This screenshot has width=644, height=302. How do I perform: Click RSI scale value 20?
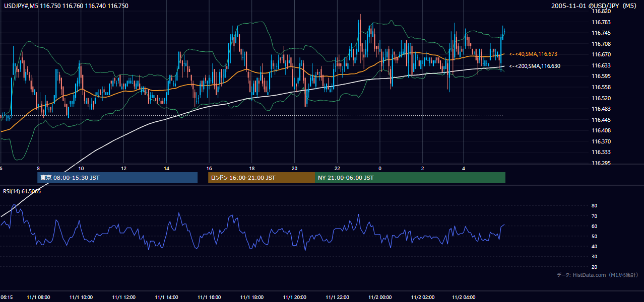click(594, 267)
